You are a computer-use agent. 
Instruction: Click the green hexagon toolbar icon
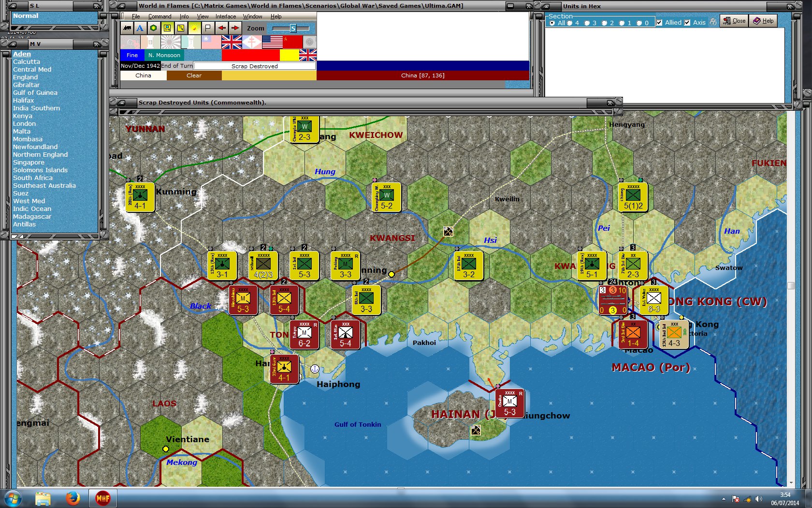[x=153, y=28]
